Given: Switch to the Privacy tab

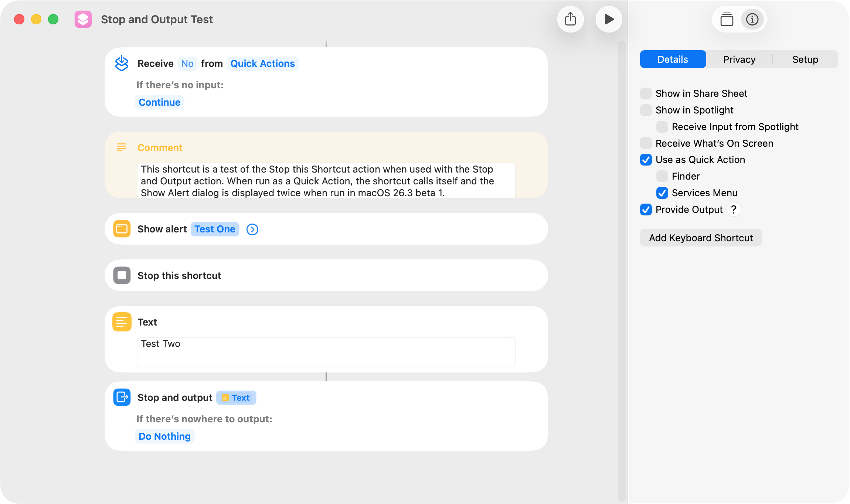Looking at the screenshot, I should (x=739, y=59).
